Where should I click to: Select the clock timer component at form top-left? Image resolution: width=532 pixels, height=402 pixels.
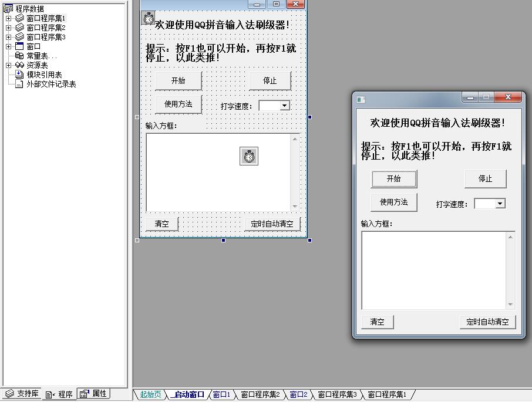(x=149, y=18)
